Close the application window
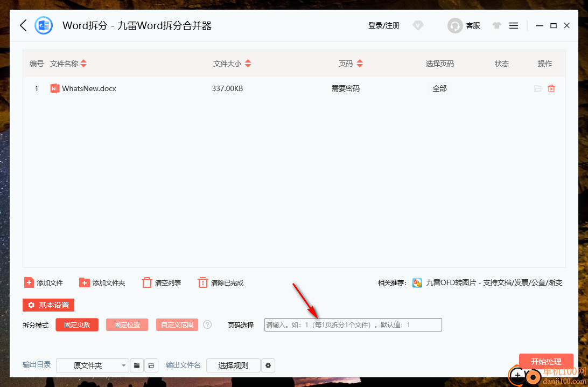Screen dimensions: 588x387 tap(566, 25)
